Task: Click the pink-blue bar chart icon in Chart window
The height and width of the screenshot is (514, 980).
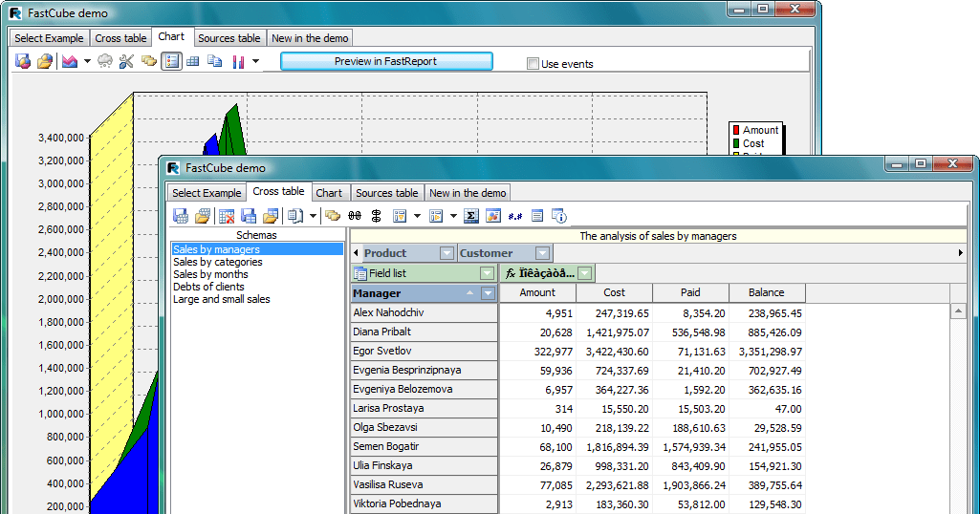Action: point(238,61)
